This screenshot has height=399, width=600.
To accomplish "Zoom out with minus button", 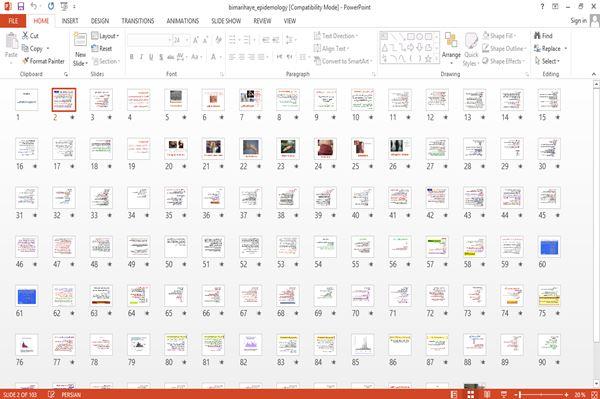I will pos(516,394).
